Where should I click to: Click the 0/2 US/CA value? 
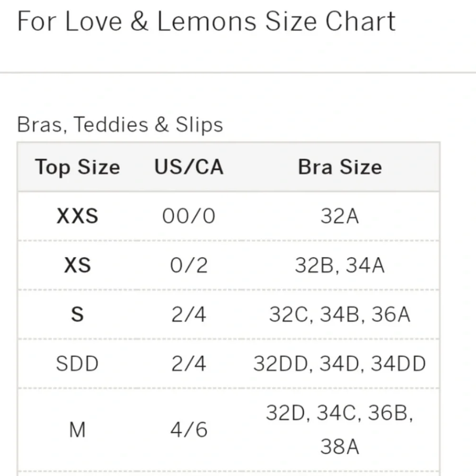[189, 265]
